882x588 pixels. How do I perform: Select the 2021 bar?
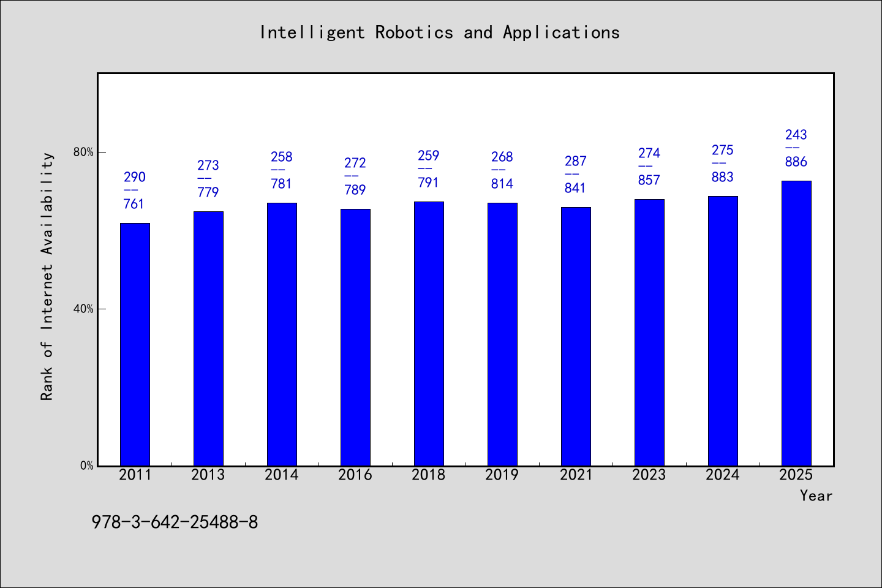coord(576,336)
